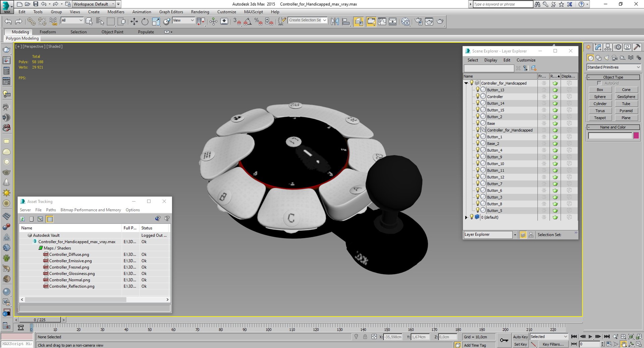Viewport: 644px width, 348px height.
Task: Open the Workspace Default dropdown
Action: [94, 4]
